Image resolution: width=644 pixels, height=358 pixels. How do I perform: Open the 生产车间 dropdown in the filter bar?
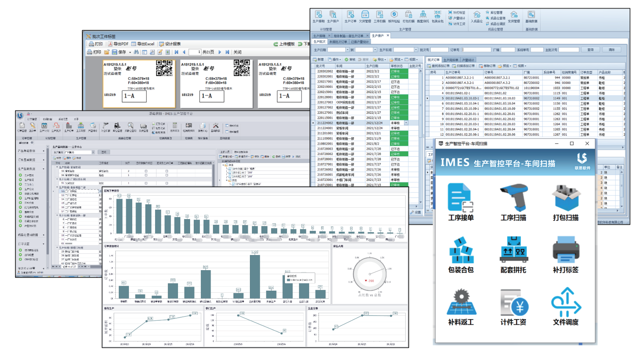(416, 50)
